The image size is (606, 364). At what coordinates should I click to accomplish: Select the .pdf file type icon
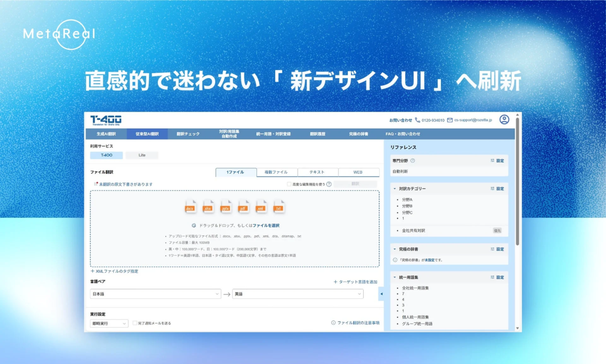[243, 207]
